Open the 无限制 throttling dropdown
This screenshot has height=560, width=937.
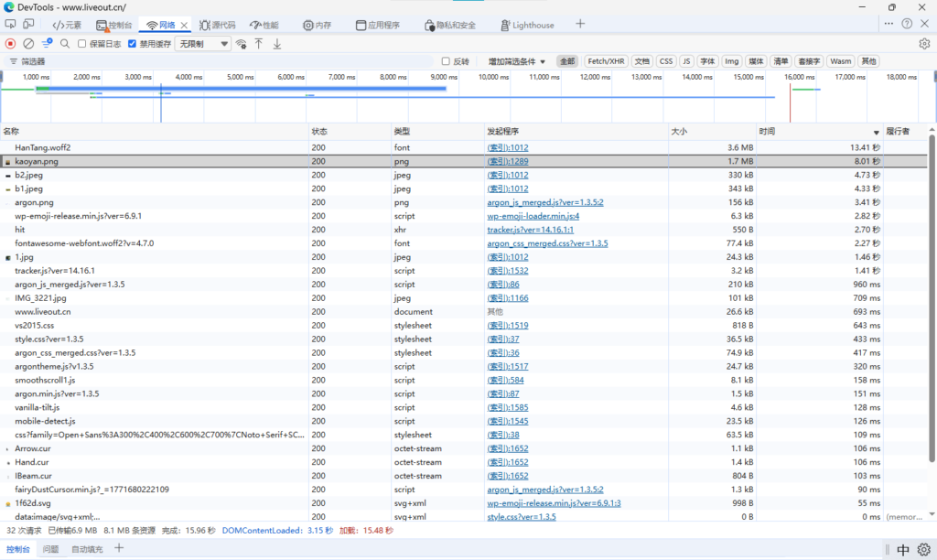click(x=203, y=43)
